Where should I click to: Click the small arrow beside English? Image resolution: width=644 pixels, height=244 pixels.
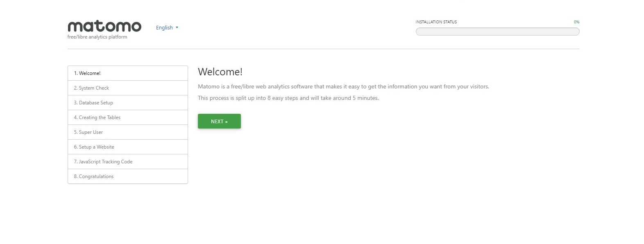(x=177, y=28)
